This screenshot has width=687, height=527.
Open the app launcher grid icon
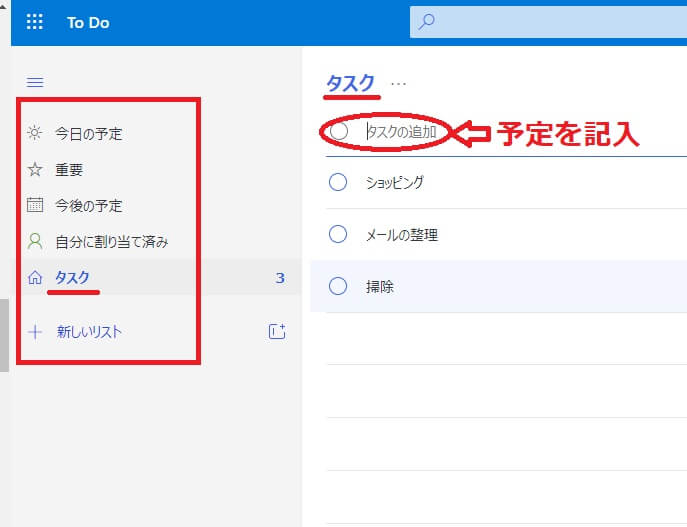click(35, 22)
